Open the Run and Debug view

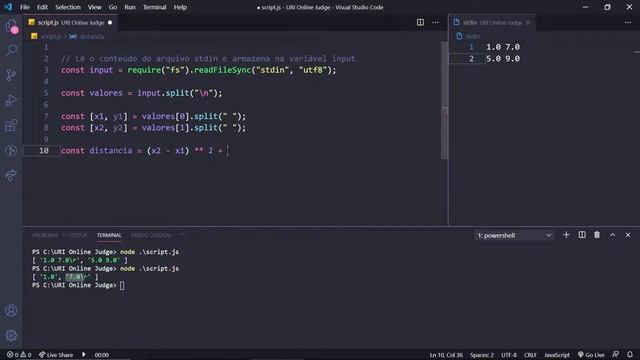11,100
